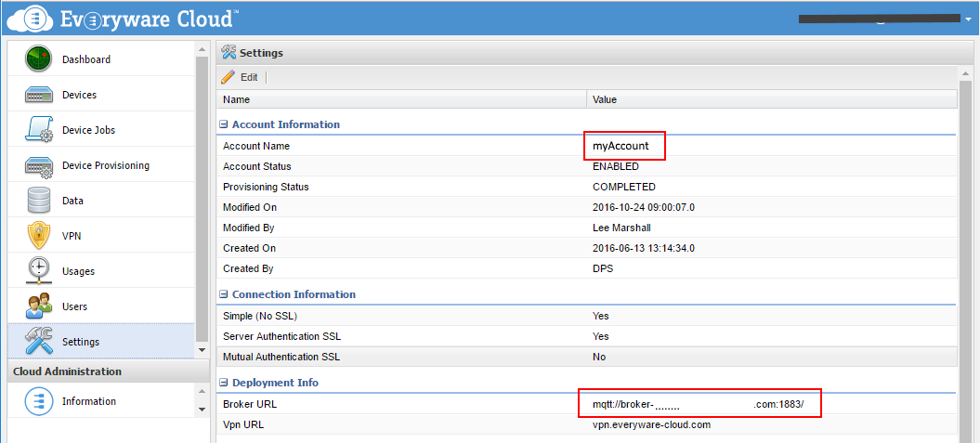Click the Settings panel header tools icon
The image size is (980, 443).
(x=229, y=53)
